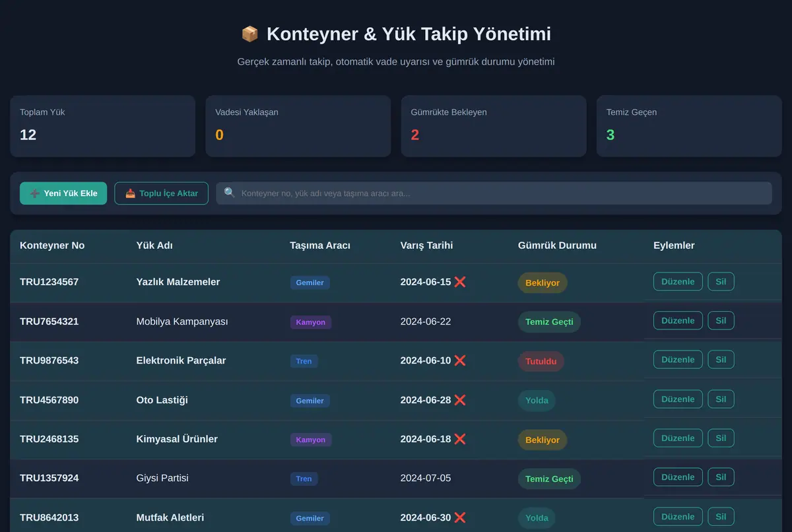Click Düzenle for Elektronik Parçalar
792x532 pixels.
tap(678, 360)
